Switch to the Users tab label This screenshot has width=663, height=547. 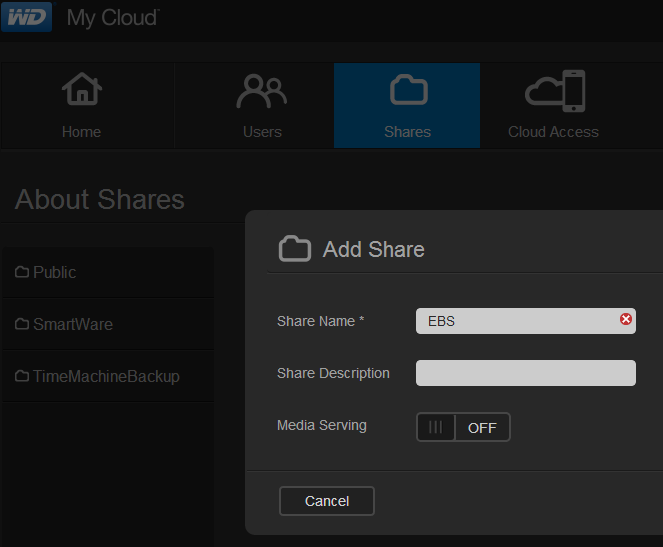[262, 132]
